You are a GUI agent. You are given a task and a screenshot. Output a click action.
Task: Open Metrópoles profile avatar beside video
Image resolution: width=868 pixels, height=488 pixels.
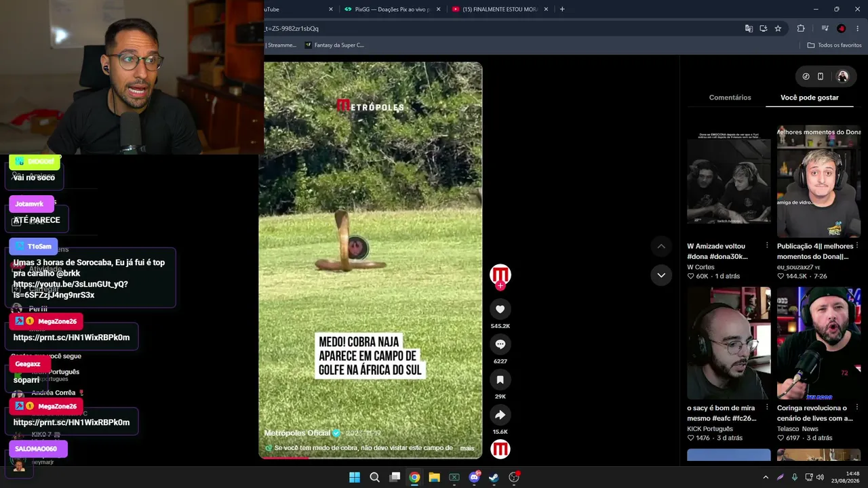tap(500, 274)
